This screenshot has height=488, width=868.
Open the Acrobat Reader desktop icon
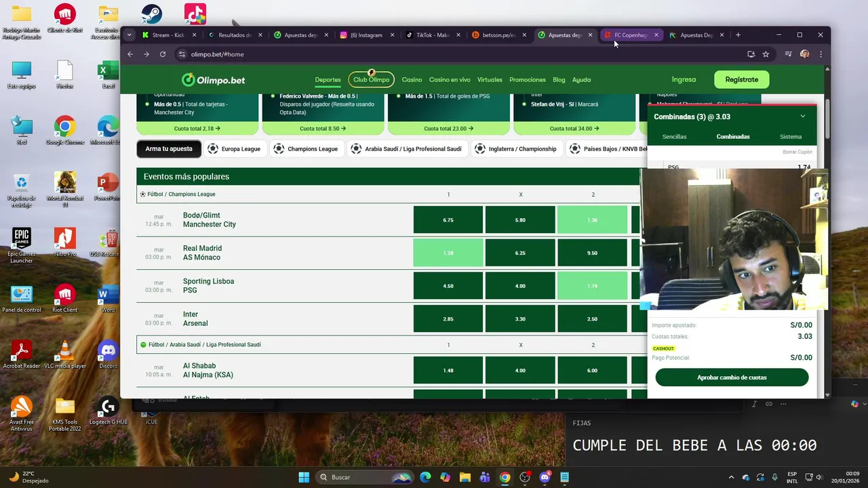(22, 355)
